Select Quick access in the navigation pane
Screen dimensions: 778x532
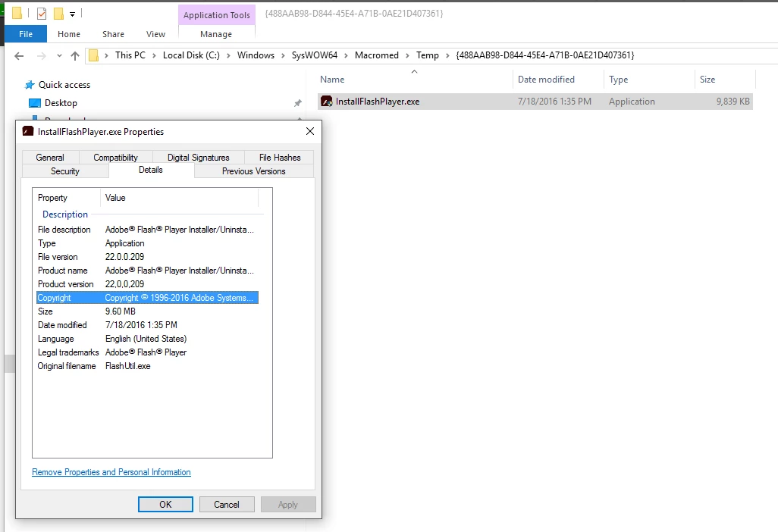(x=64, y=85)
